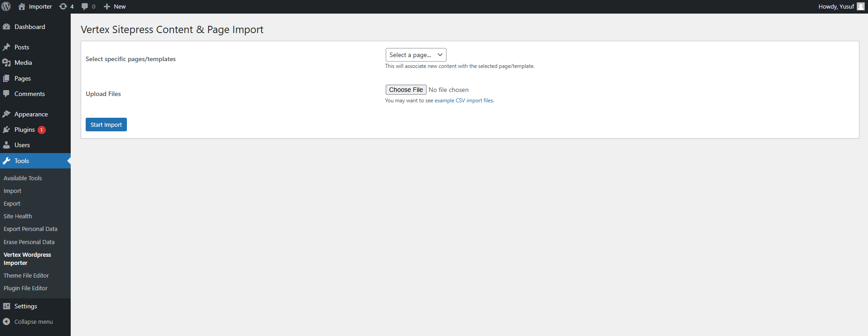This screenshot has width=868, height=336.
Task: Click the home icon beside Importer
Action: (x=22, y=6)
